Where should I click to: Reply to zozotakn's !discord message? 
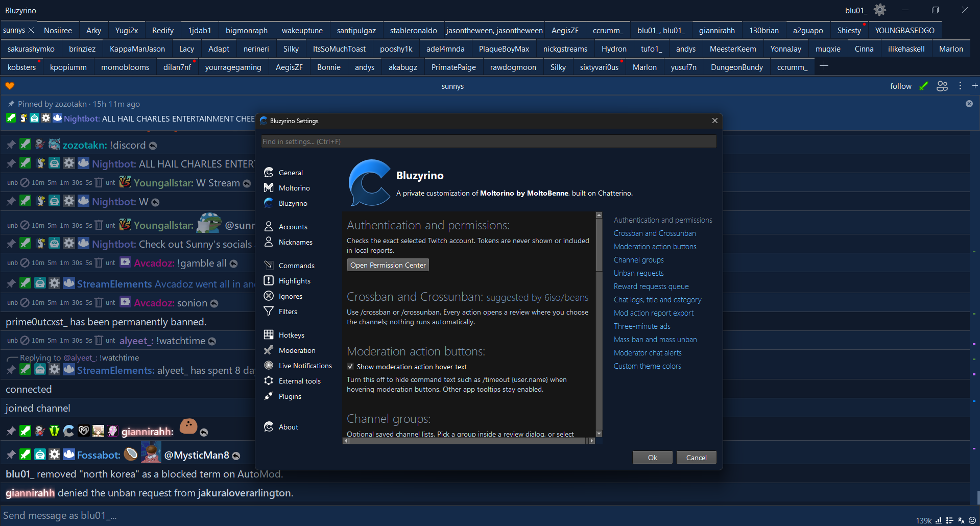pos(153,146)
